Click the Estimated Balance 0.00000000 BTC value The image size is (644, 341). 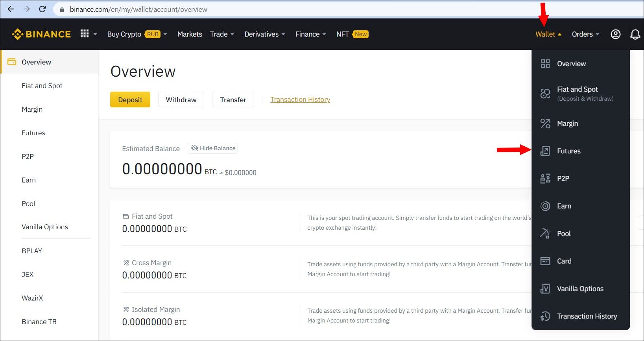tap(170, 169)
